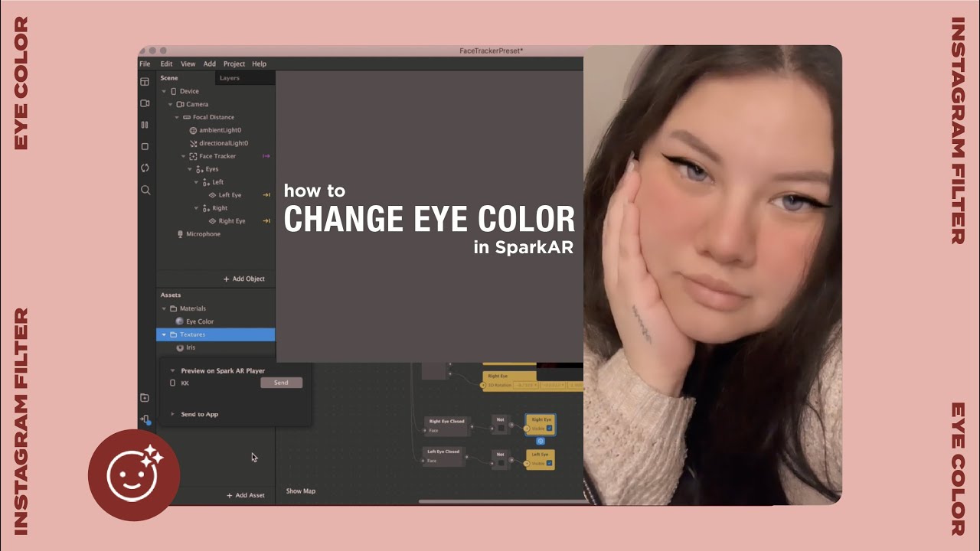Expand the Send to App section

point(172,414)
